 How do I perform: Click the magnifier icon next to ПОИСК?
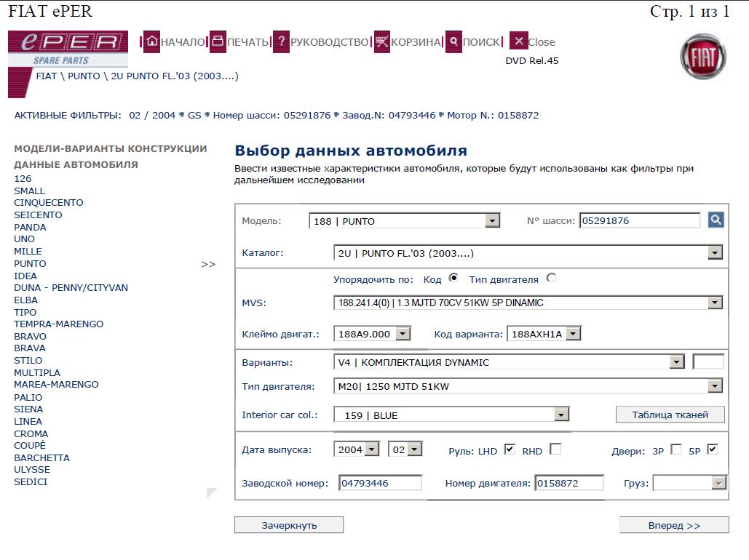tap(453, 41)
